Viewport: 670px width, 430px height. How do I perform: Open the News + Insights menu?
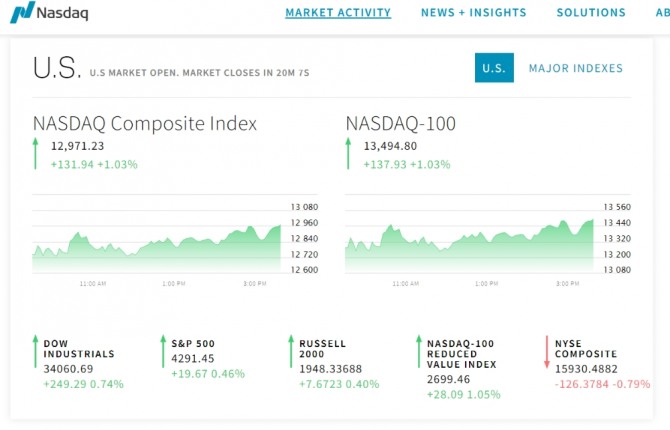point(474,13)
